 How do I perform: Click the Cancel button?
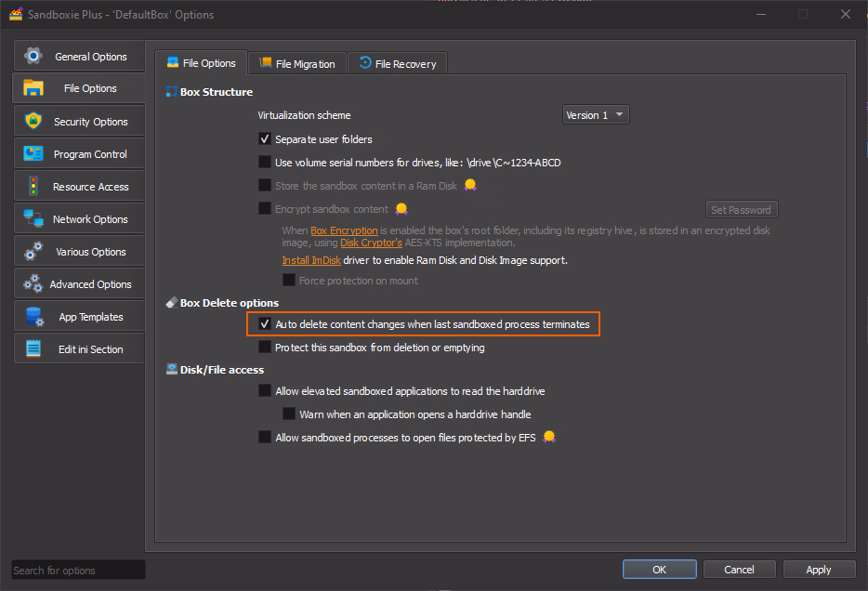tap(739, 569)
